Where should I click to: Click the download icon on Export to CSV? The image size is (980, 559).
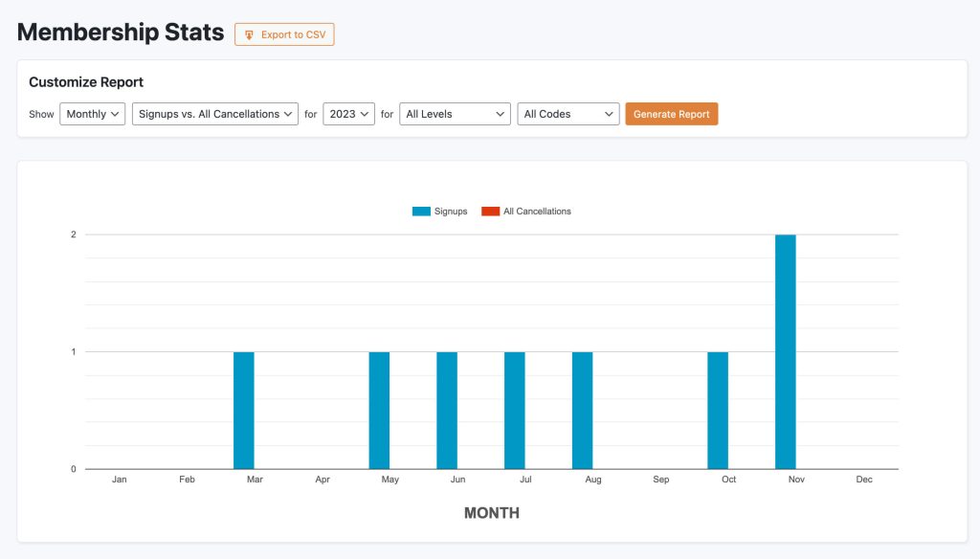pyautogui.click(x=249, y=34)
